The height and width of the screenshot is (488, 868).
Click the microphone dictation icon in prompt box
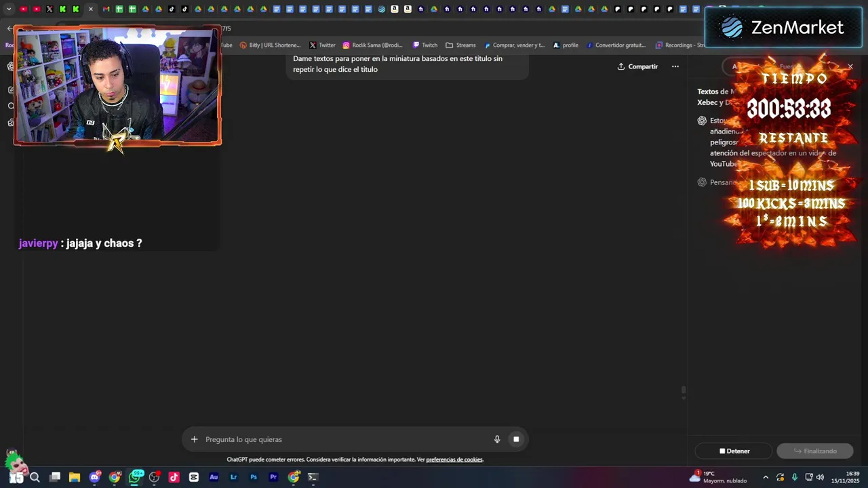point(497,439)
